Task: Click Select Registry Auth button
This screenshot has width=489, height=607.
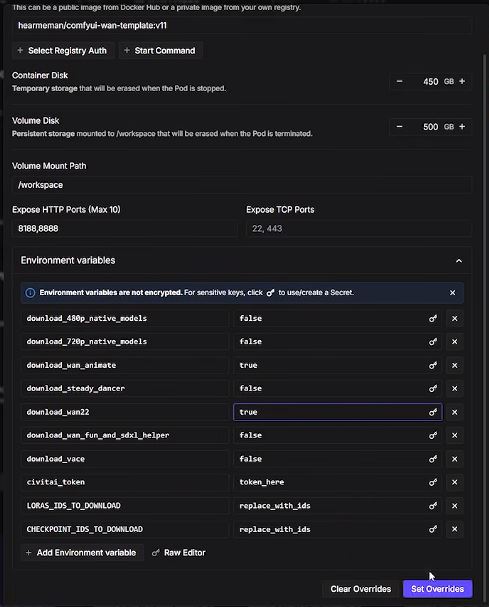Action: (x=63, y=51)
